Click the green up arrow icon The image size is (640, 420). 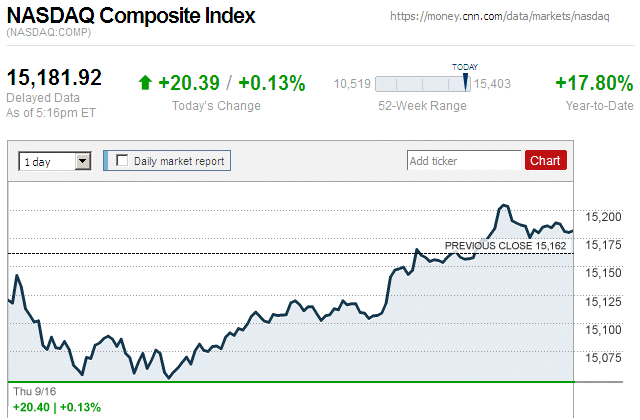pyautogui.click(x=146, y=83)
